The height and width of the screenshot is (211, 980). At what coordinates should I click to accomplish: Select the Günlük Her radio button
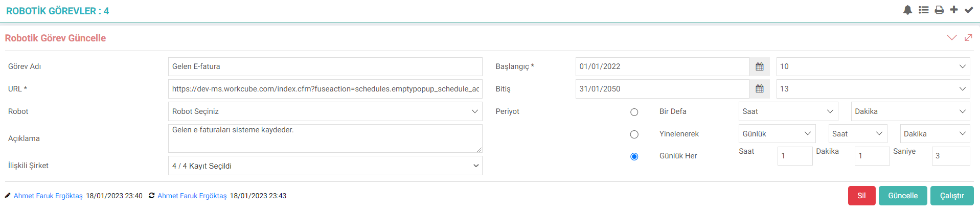[x=634, y=156]
